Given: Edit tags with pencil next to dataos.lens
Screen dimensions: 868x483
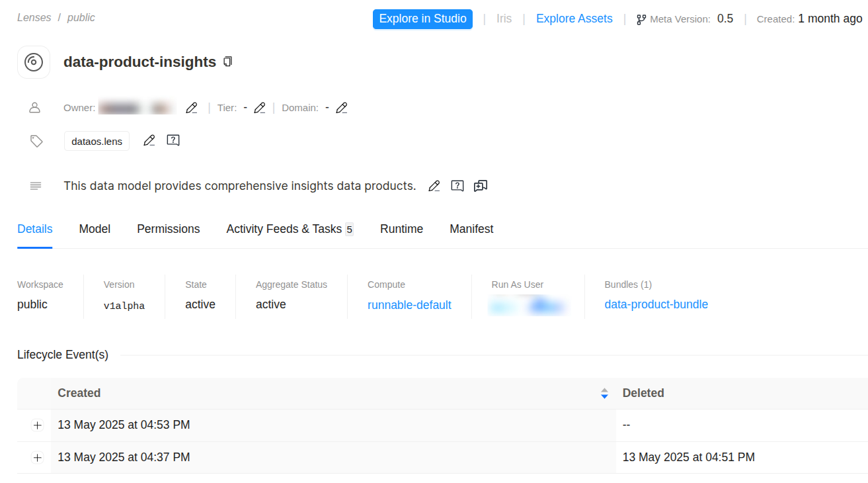Looking at the screenshot, I should click(149, 140).
